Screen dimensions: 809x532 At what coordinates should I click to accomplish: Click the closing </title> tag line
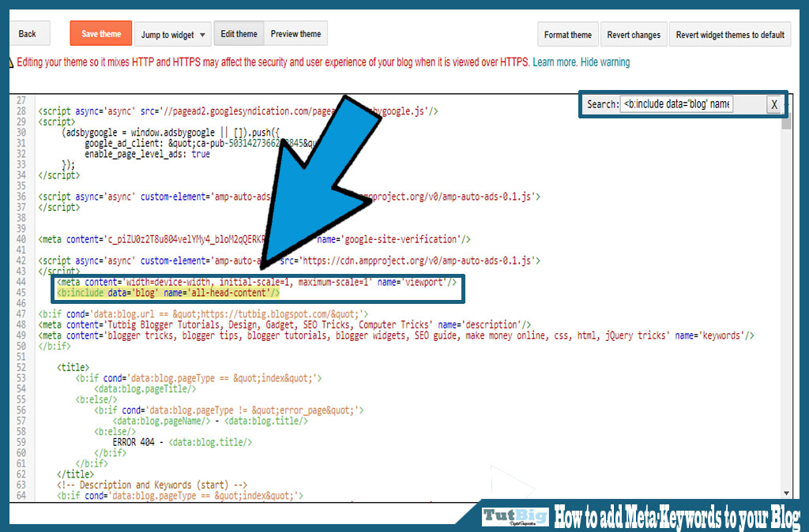[x=75, y=474]
